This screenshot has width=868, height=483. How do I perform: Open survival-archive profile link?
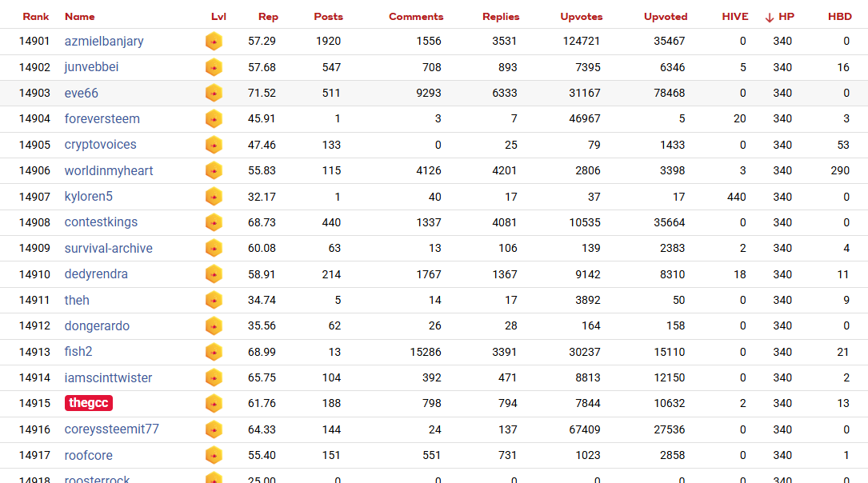[x=109, y=249]
